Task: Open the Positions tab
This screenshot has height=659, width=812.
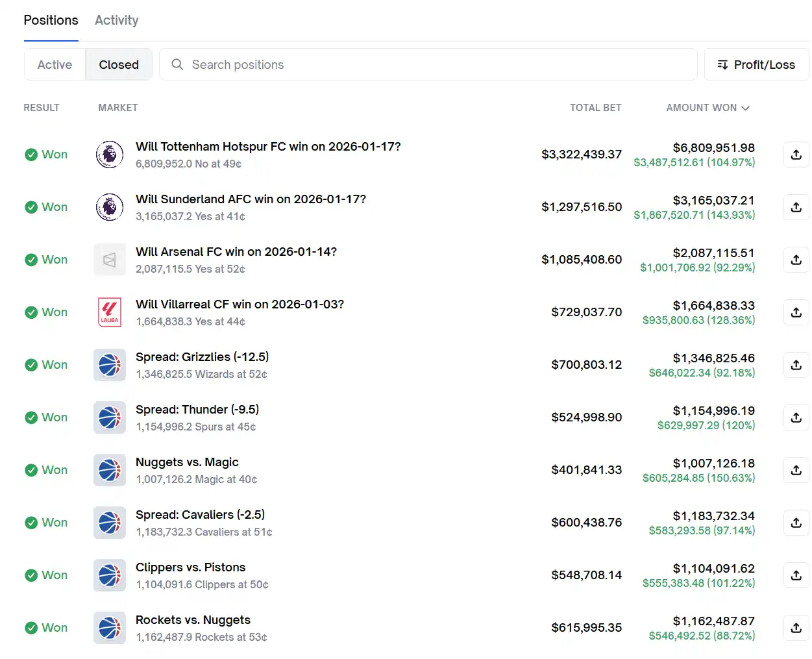Action: (x=51, y=20)
